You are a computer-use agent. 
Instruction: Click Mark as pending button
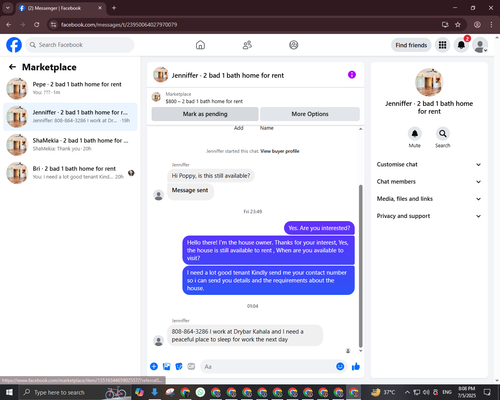tap(205, 114)
